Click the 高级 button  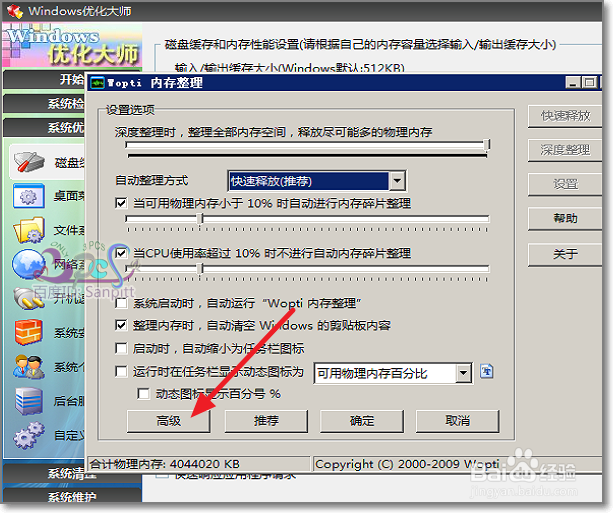point(168,421)
